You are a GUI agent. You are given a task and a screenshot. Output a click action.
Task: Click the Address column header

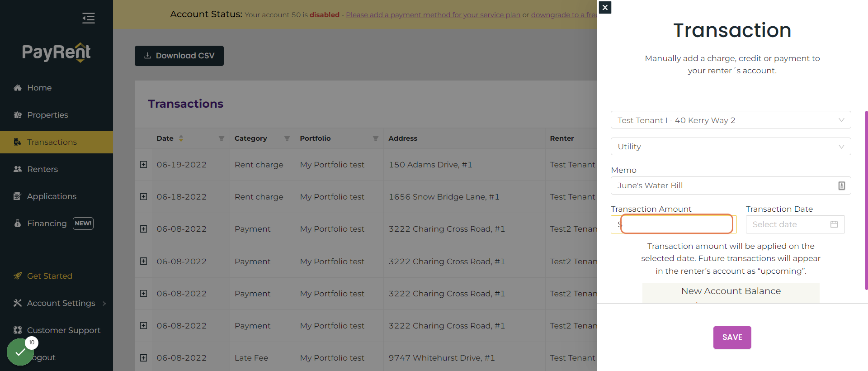(403, 138)
